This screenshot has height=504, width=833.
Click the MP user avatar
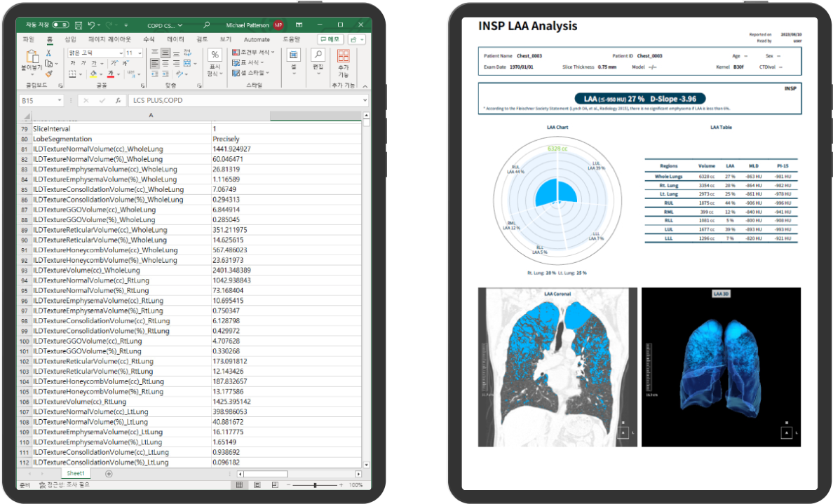tap(278, 25)
